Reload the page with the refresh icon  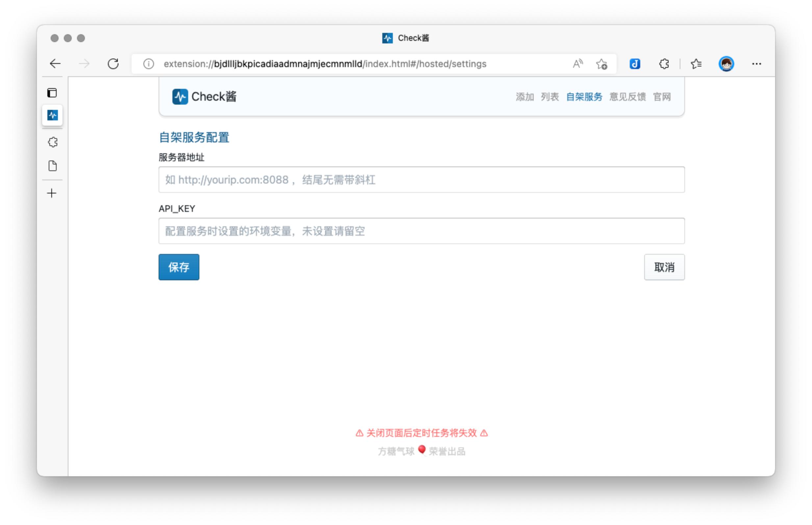coord(114,63)
